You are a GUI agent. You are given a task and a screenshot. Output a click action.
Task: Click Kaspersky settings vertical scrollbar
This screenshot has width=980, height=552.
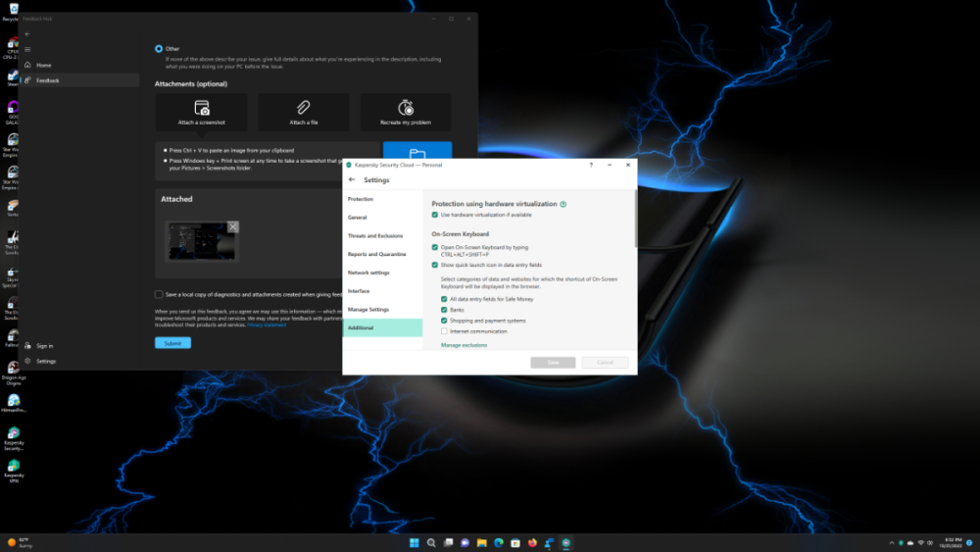(x=636, y=219)
